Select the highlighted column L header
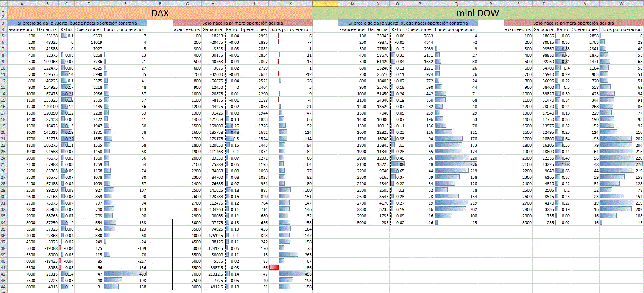 click(325, 4)
